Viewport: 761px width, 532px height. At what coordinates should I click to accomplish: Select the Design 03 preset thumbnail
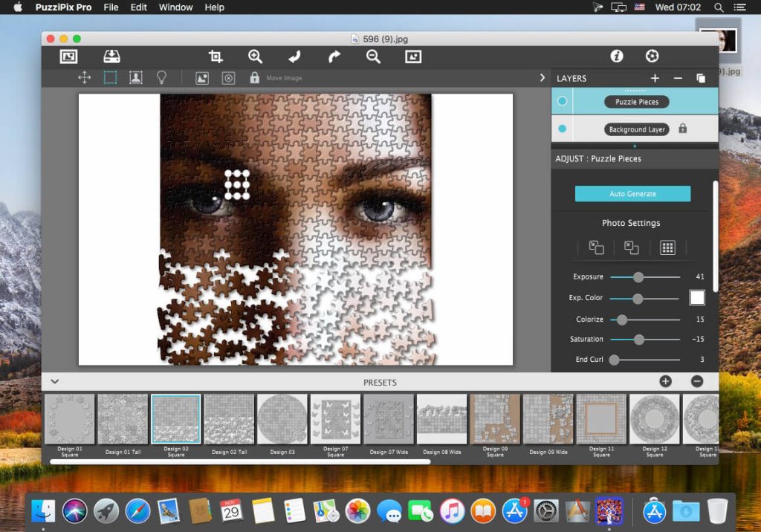(282, 420)
